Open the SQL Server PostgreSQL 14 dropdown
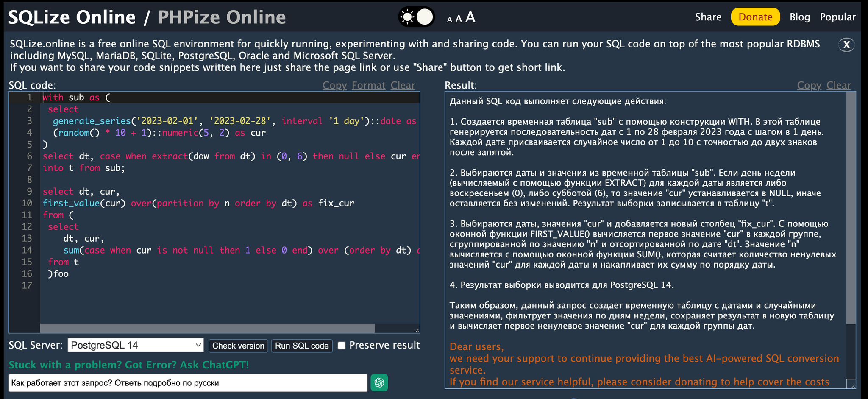The height and width of the screenshot is (399, 868). pyautogui.click(x=136, y=345)
